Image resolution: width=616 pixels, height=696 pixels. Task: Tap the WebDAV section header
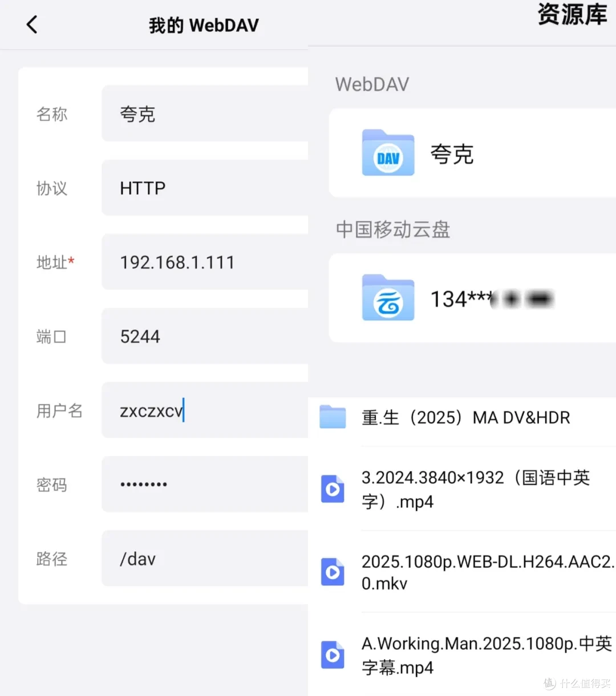click(x=372, y=84)
